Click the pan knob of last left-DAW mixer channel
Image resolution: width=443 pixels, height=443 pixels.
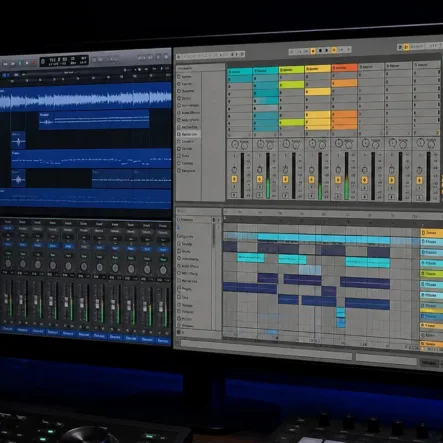pyautogui.click(x=163, y=270)
